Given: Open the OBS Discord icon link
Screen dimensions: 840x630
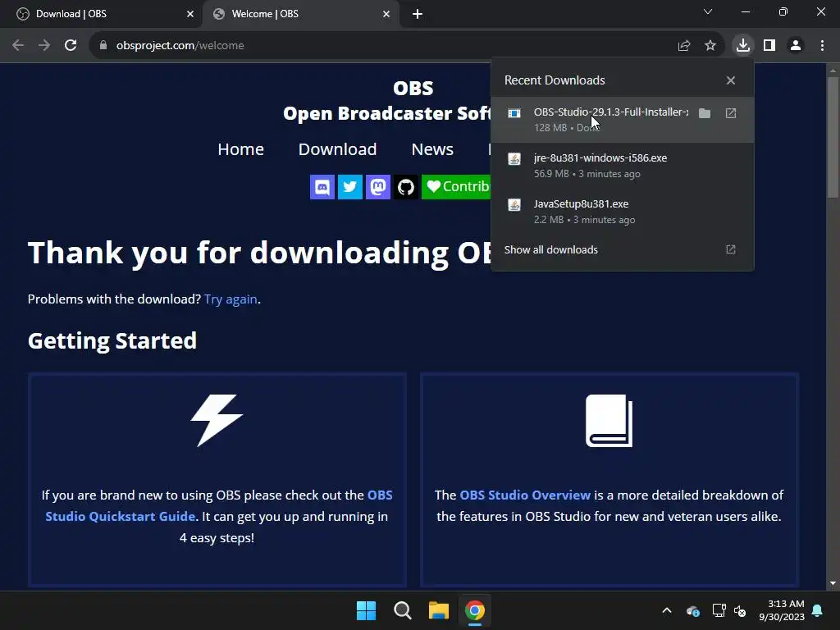Looking at the screenshot, I should coord(322,187).
